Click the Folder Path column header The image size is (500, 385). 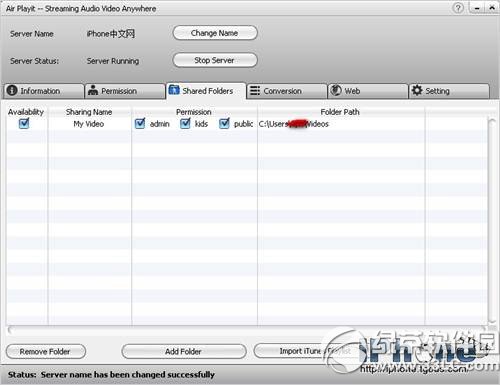[x=340, y=112]
